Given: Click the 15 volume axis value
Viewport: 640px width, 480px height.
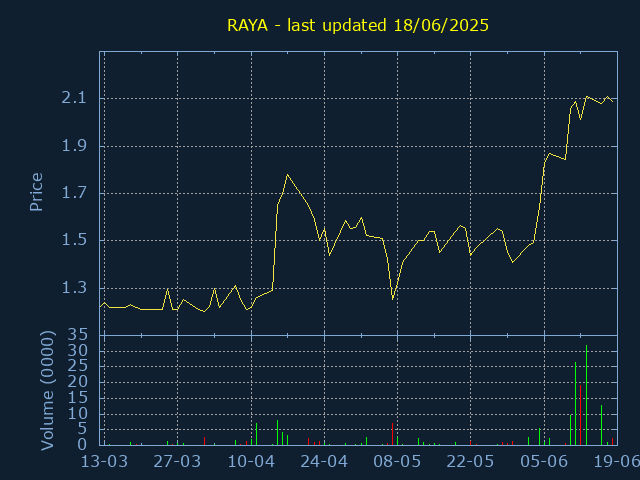Looking at the screenshot, I should click(x=78, y=399).
